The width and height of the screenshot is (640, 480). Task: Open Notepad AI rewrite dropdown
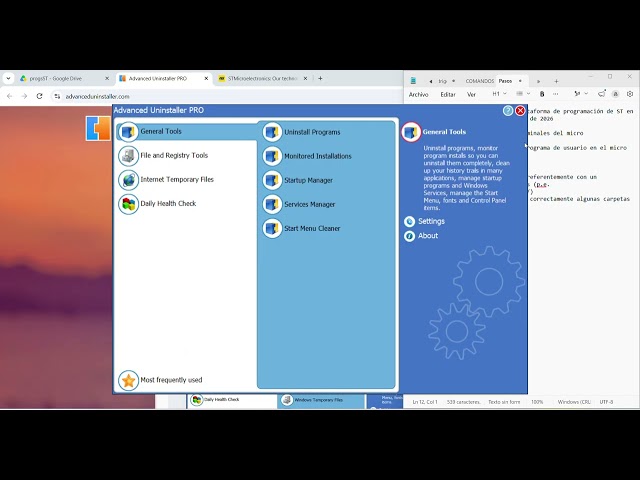point(581,94)
